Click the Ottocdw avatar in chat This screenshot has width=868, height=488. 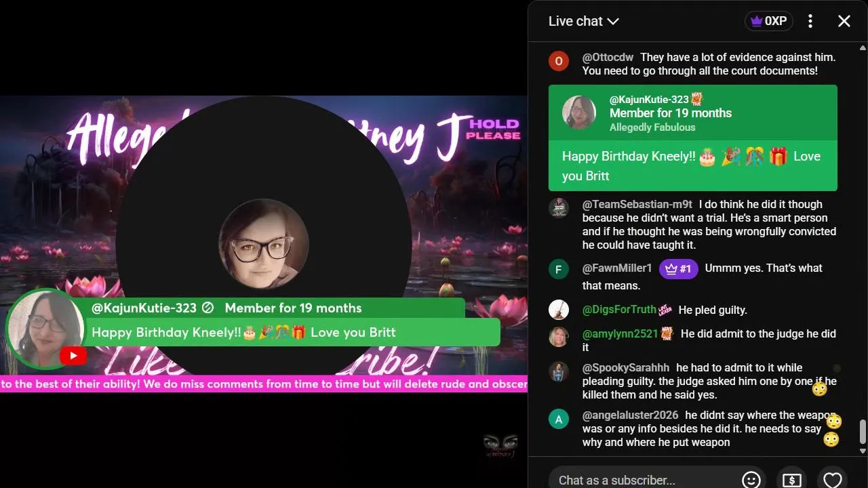[x=558, y=61]
